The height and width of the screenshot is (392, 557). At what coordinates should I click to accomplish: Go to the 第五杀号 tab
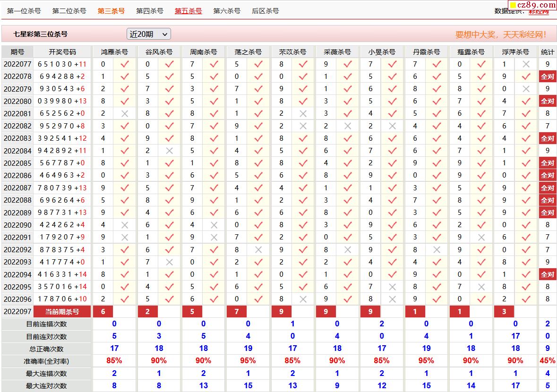coord(189,11)
